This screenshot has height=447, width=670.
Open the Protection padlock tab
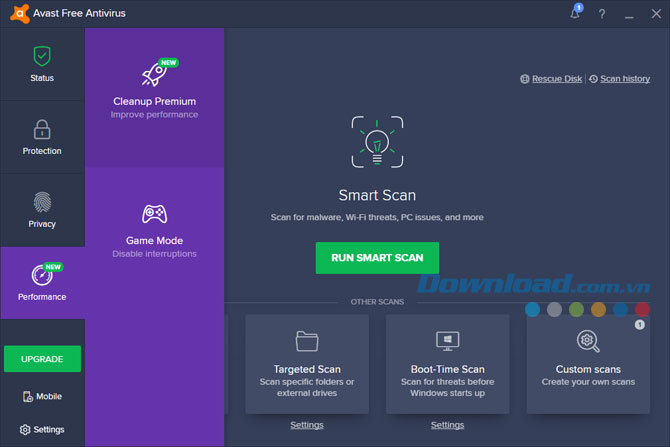(x=42, y=137)
